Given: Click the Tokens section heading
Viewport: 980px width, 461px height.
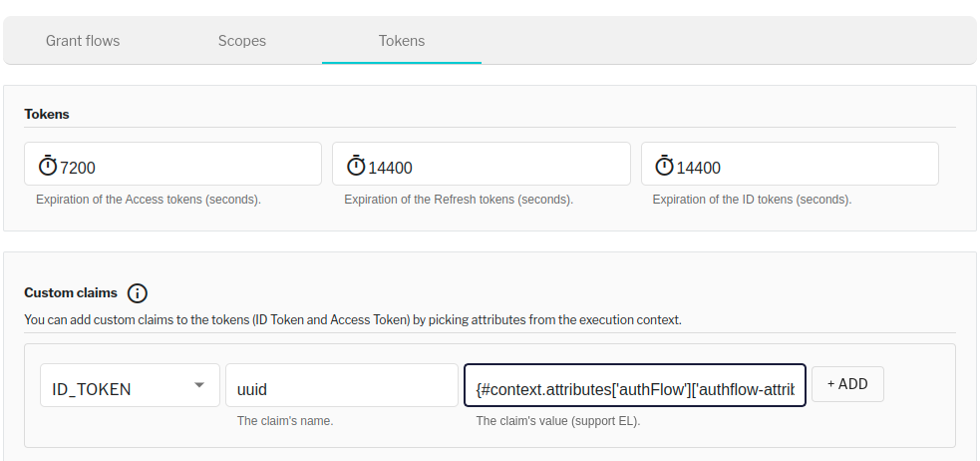Looking at the screenshot, I should 47,114.
